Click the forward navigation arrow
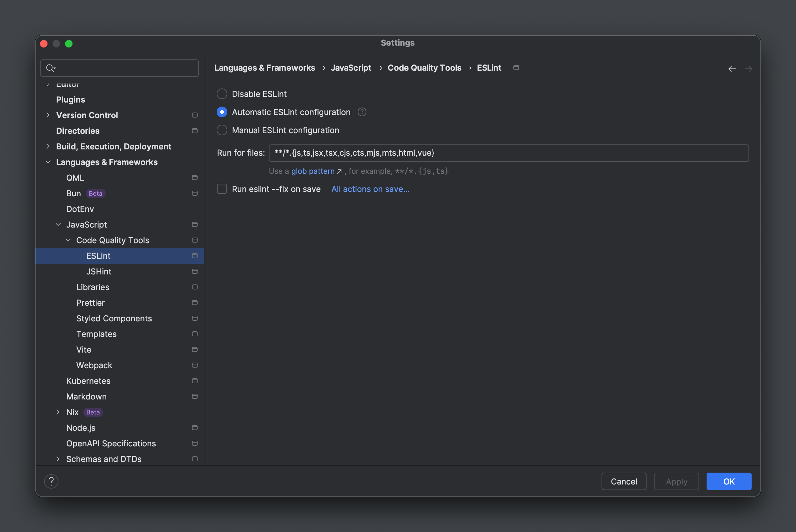Image resolution: width=796 pixels, height=532 pixels. pos(749,68)
